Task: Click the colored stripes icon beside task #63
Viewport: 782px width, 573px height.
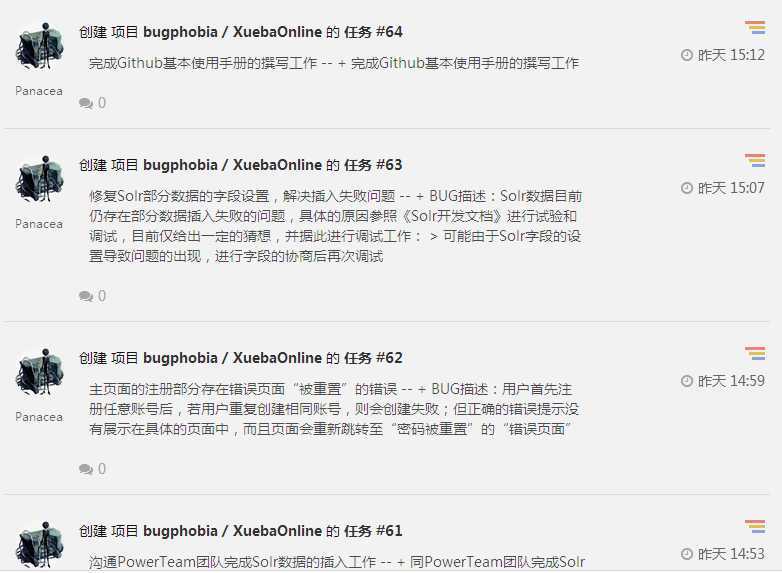Action: click(x=755, y=161)
